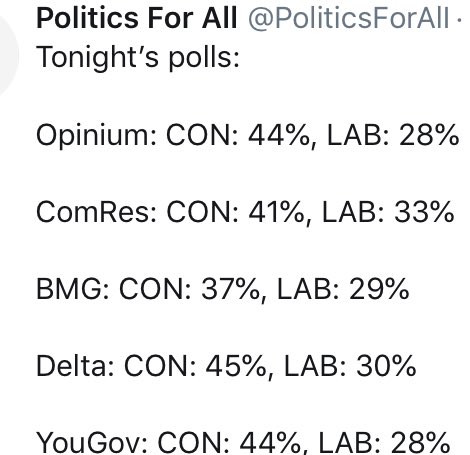The height and width of the screenshot is (455, 470).
Task: Select the word Delta in the tweet
Action: (75, 366)
